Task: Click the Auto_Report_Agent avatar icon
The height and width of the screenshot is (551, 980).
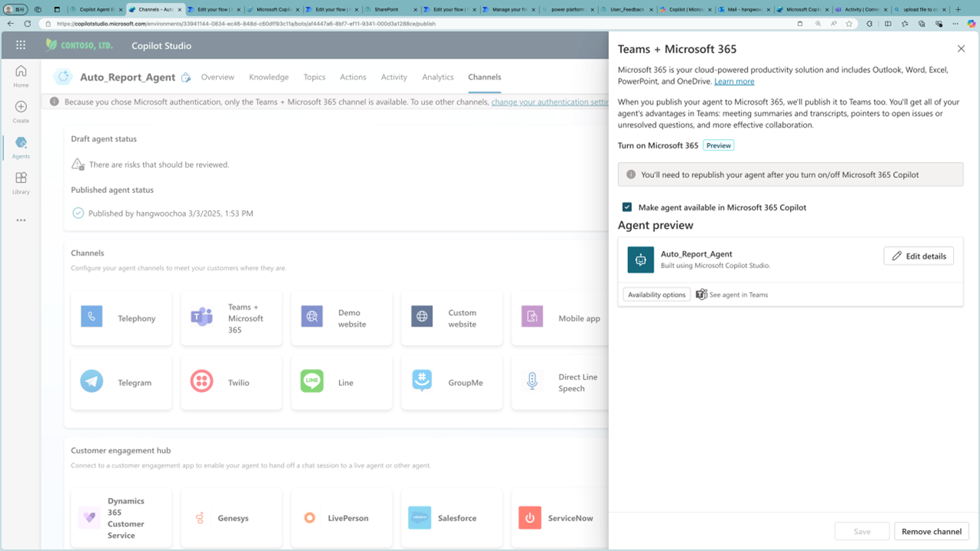Action: point(63,77)
